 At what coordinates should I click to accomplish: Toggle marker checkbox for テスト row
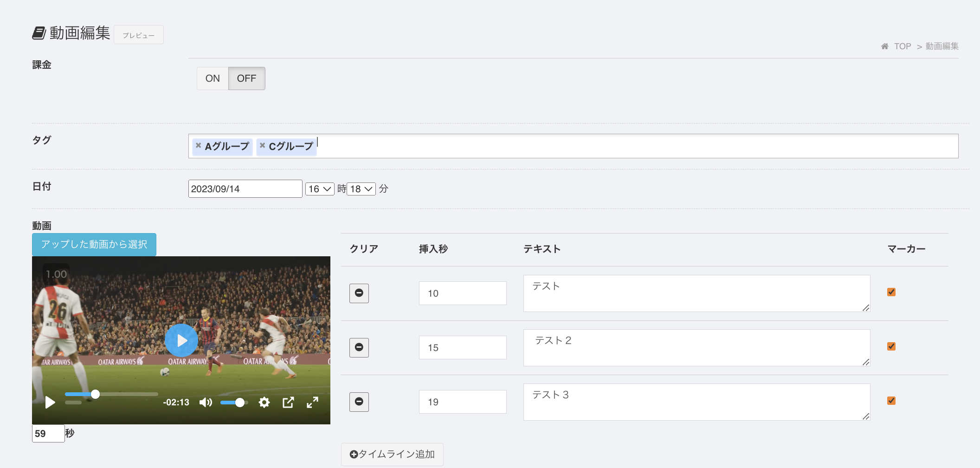click(x=891, y=292)
